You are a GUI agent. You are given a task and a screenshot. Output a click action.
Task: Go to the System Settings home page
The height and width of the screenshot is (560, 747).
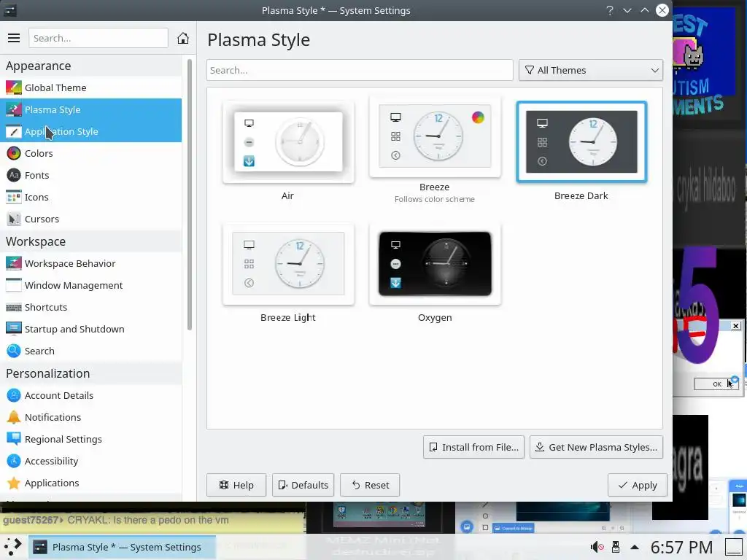click(183, 38)
